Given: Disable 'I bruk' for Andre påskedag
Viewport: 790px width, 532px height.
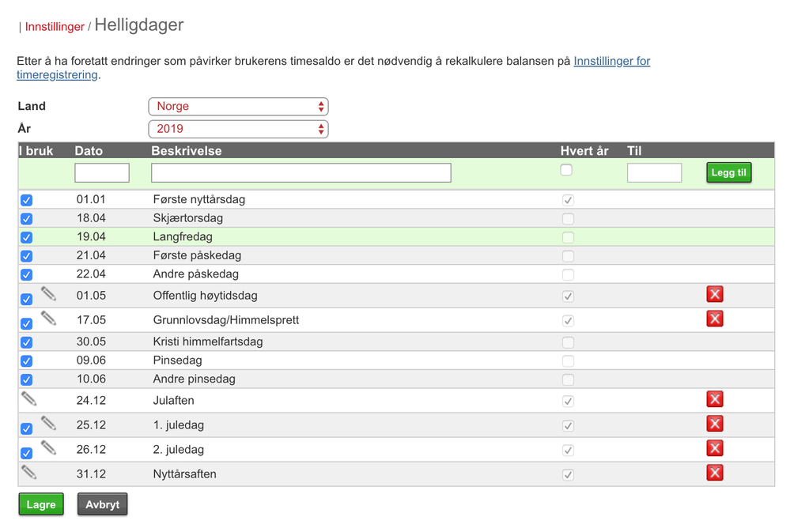Looking at the screenshot, I should (x=27, y=274).
